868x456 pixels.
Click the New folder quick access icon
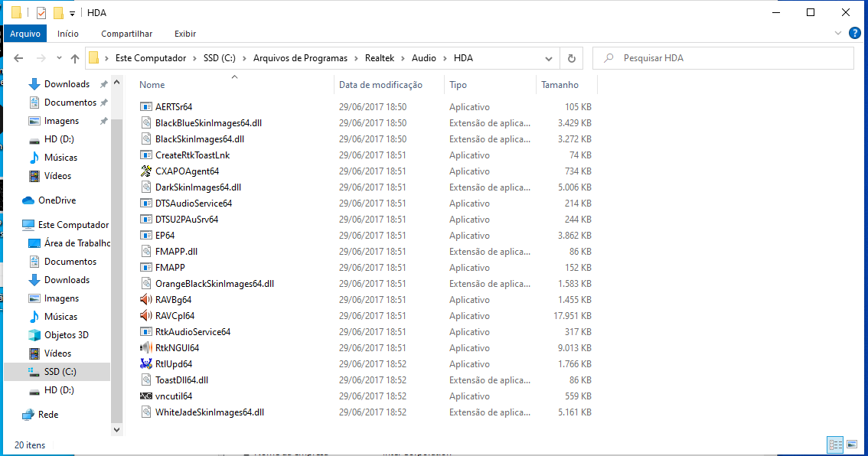[x=58, y=13]
